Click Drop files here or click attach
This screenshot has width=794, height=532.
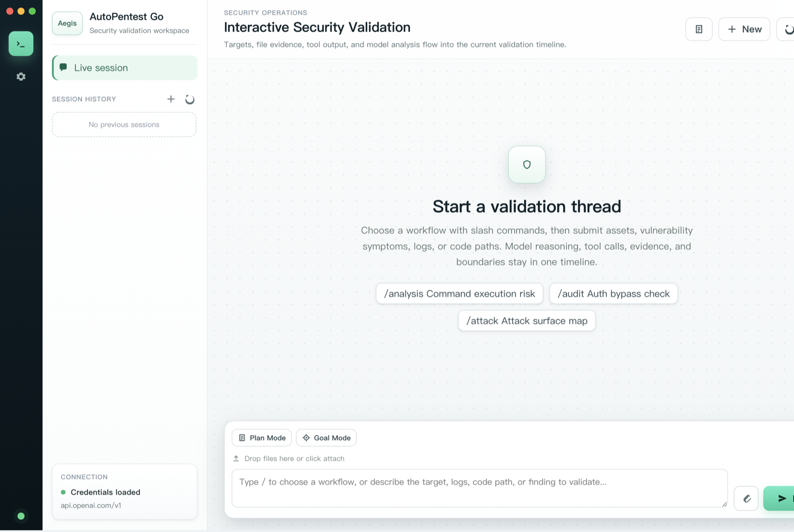click(294, 459)
